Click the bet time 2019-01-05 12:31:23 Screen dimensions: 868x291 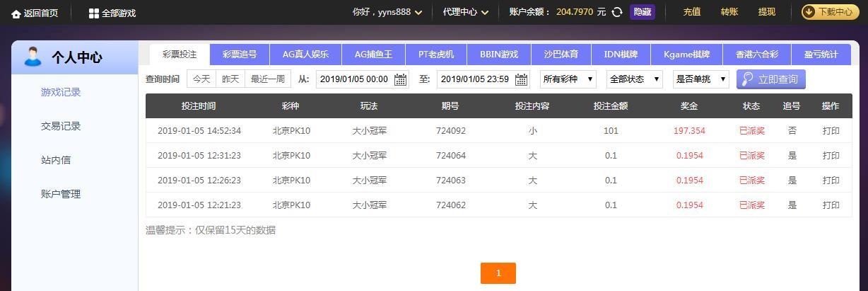point(199,156)
